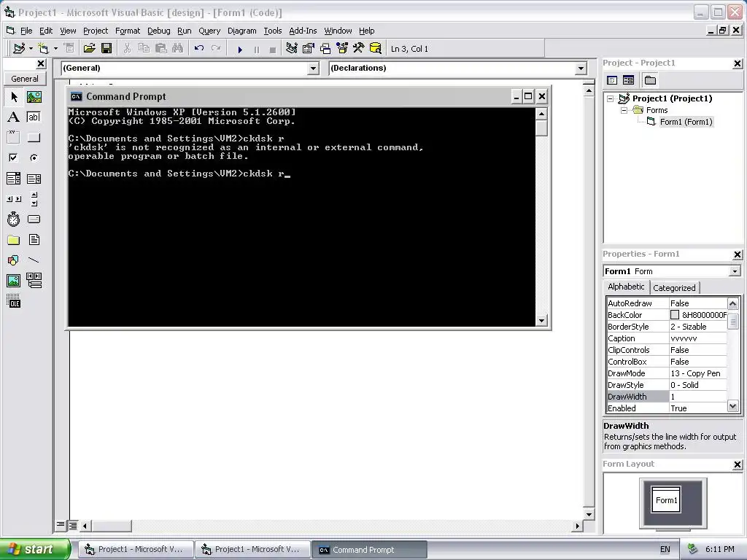Open the Data View Window toolbar icon

coord(376,49)
